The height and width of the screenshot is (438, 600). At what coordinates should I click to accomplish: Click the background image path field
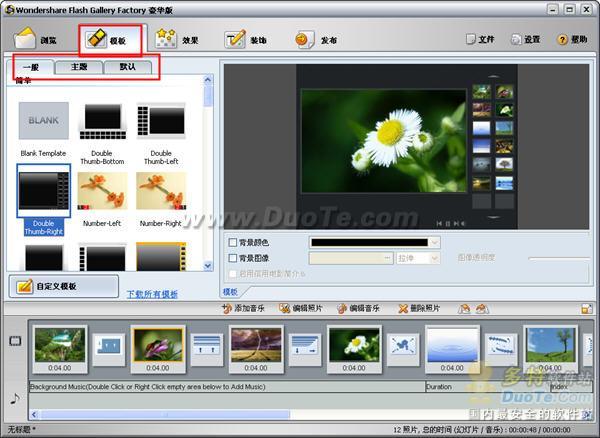click(351, 258)
